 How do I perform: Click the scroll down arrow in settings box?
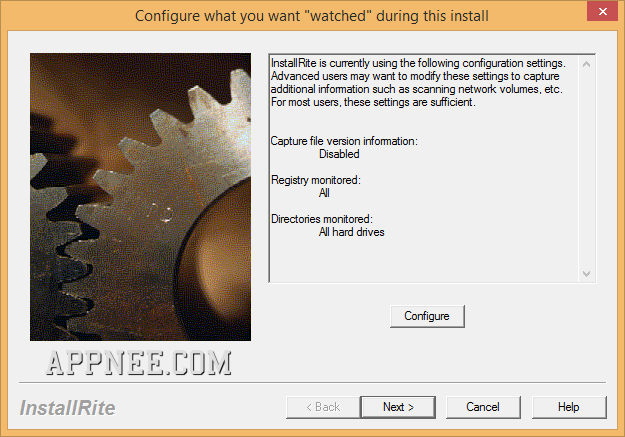[x=586, y=274]
